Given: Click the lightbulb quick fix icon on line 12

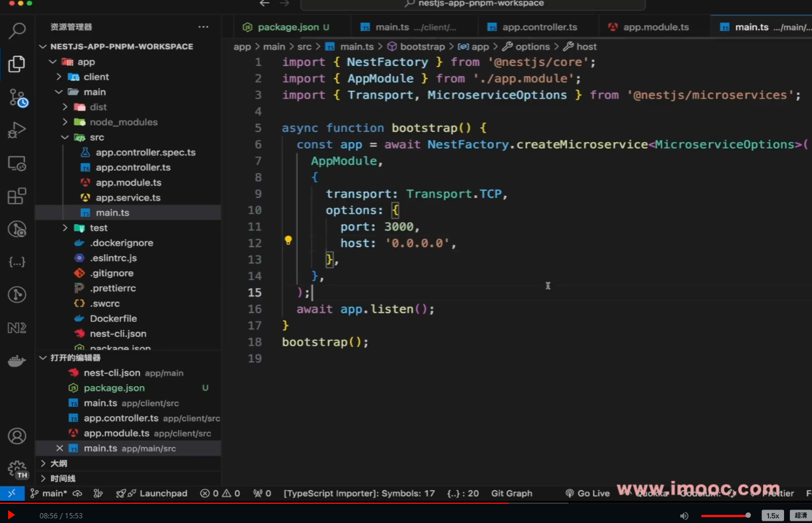Looking at the screenshot, I should pos(288,240).
